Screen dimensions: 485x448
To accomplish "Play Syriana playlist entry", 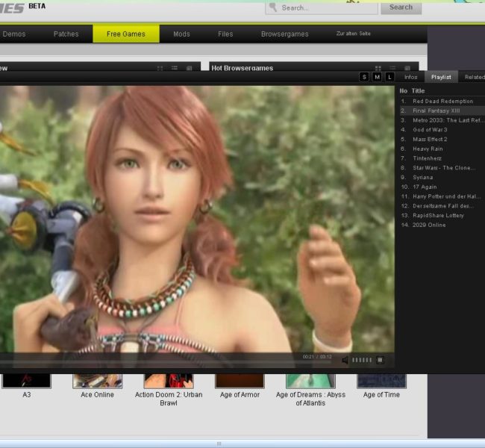I will click(x=442, y=178).
